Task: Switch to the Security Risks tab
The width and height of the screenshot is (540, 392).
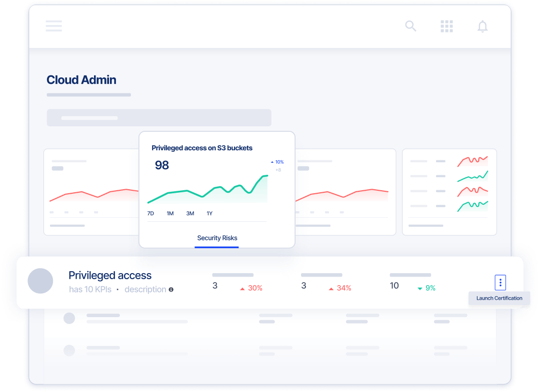Action: pos(216,238)
